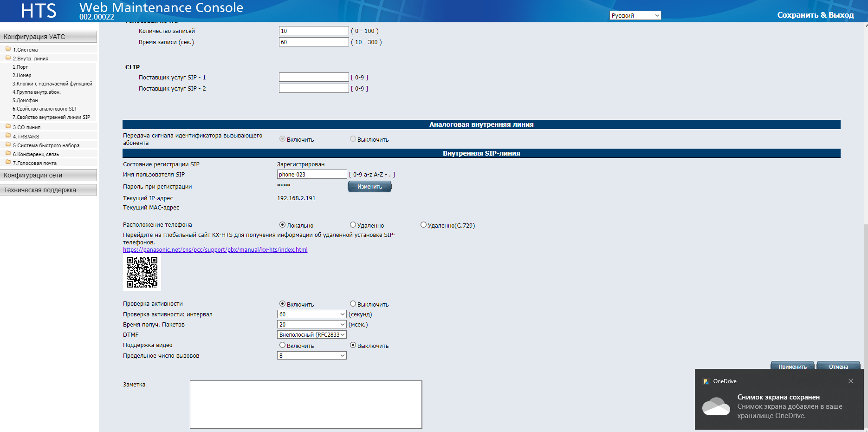This screenshot has width=868, height=432.
Task: Open 6.Свойство аналогового SLT item
Action: 45,109
